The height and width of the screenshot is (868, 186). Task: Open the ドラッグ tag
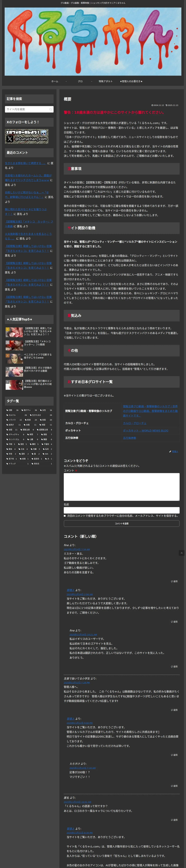pos(18,464)
